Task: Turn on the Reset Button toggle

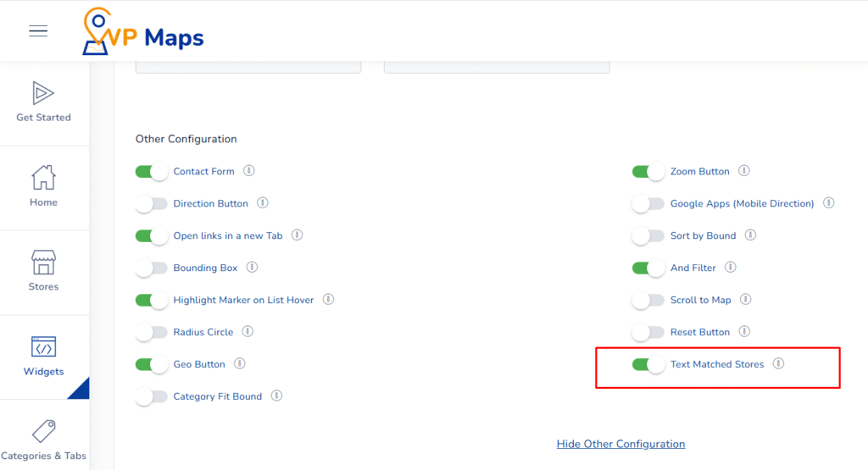Action: pos(648,332)
